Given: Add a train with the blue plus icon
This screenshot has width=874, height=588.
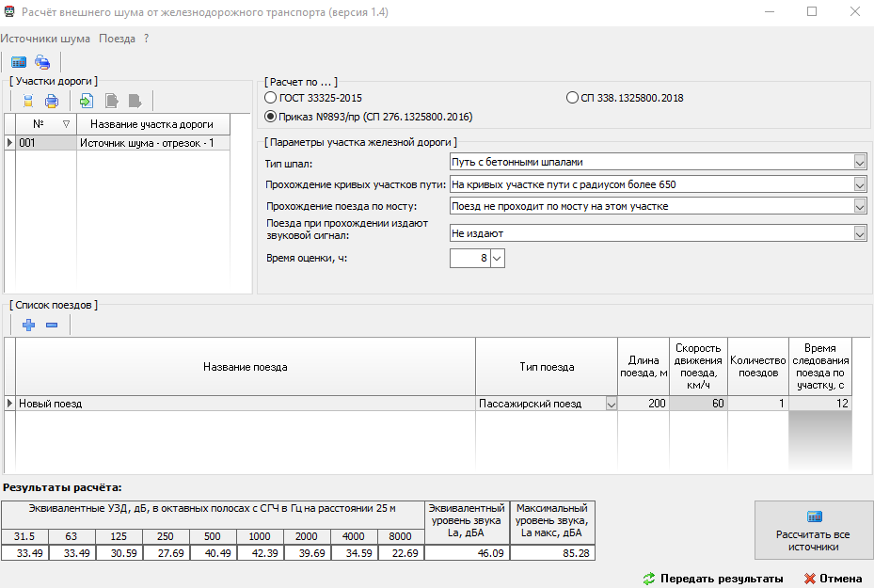Looking at the screenshot, I should click(28, 325).
